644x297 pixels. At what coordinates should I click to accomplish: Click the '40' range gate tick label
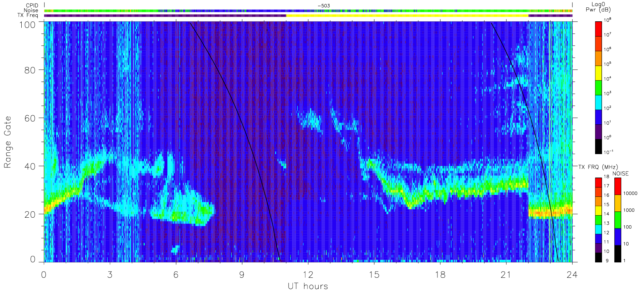pos(30,166)
